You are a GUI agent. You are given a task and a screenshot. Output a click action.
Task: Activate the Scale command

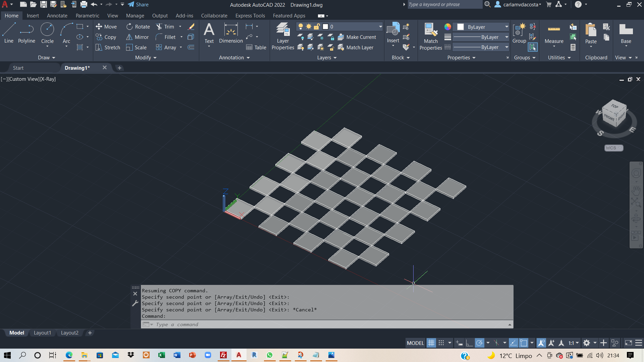click(x=136, y=48)
